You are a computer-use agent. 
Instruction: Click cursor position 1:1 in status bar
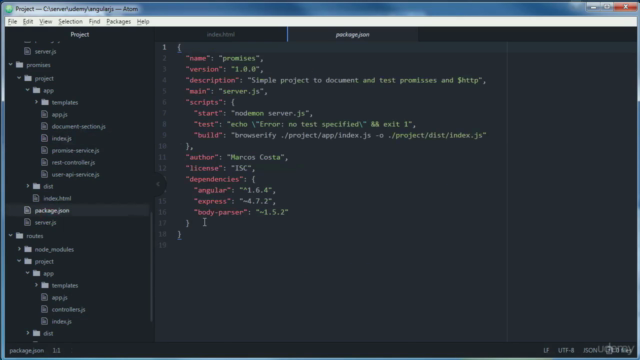(x=56, y=350)
